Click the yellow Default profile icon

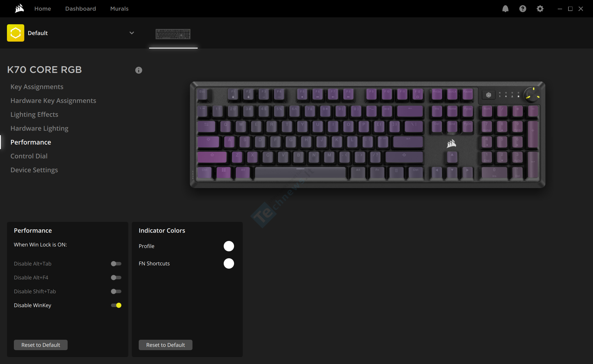click(16, 33)
